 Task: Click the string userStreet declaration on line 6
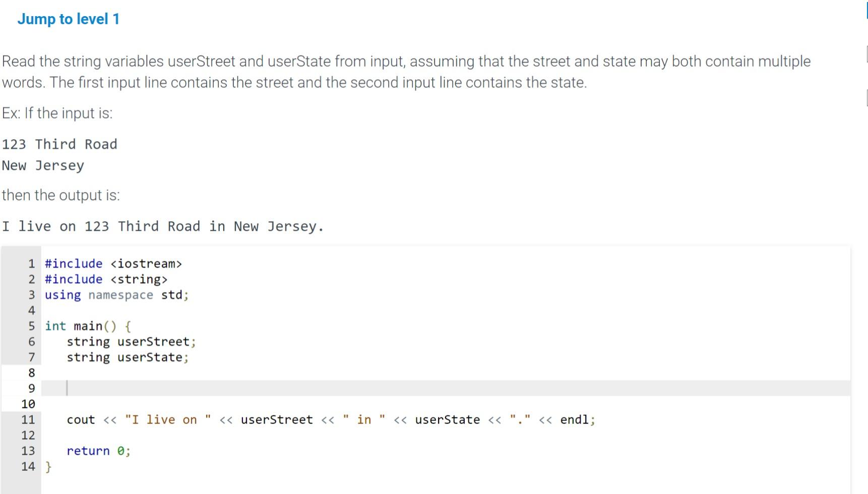click(x=131, y=341)
